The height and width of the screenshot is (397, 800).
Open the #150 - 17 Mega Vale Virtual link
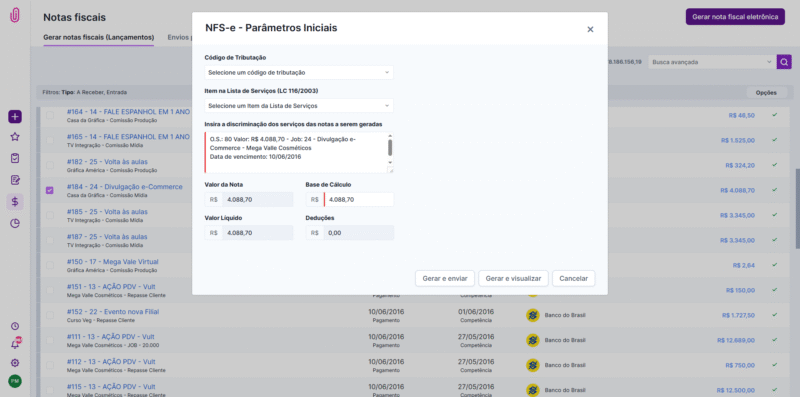click(x=112, y=261)
